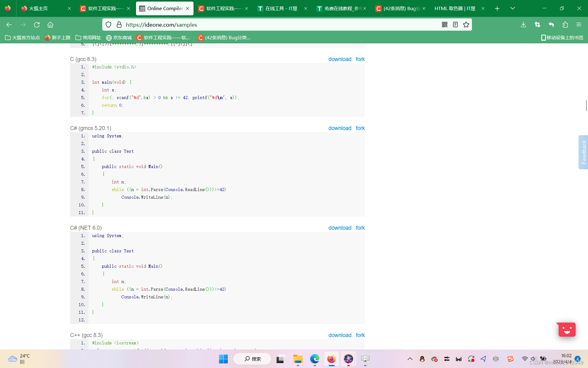Click the screenshot crop tool icon
The image size is (588, 368).
537,25
